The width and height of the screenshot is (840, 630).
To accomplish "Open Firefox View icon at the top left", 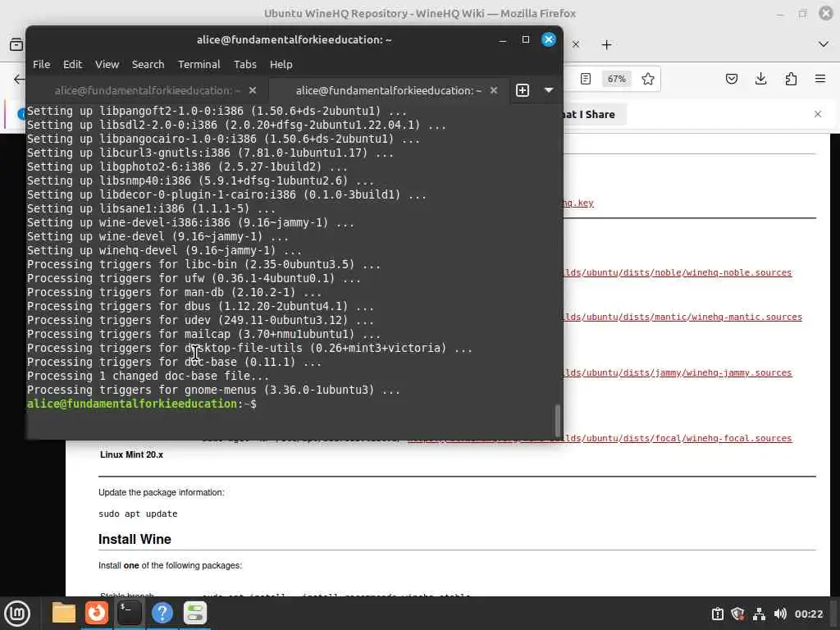I will click(16, 44).
